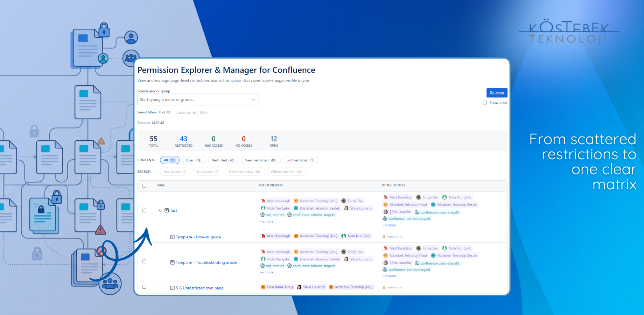Screen dimensions: 644x315
Task: Collapse the Test page tree chevron
Action: click(160, 210)
